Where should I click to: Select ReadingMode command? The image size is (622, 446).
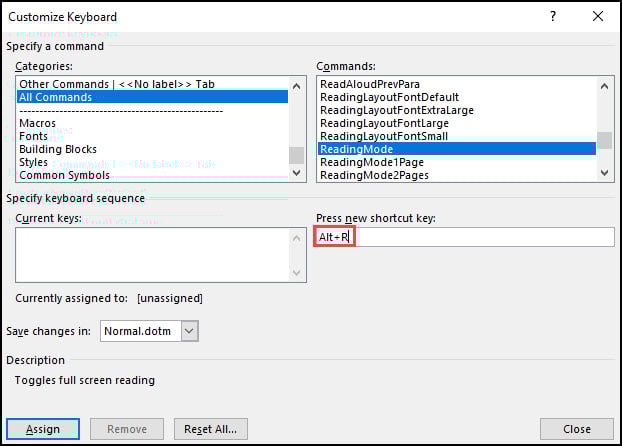coord(457,149)
